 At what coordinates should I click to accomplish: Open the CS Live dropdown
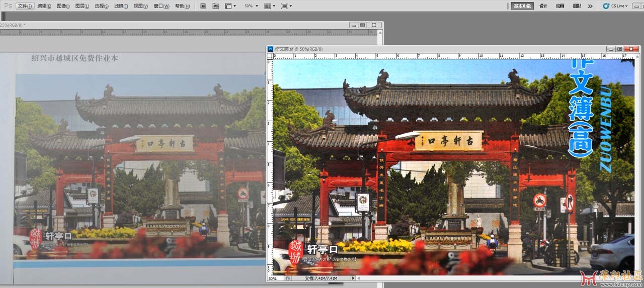[x=616, y=6]
